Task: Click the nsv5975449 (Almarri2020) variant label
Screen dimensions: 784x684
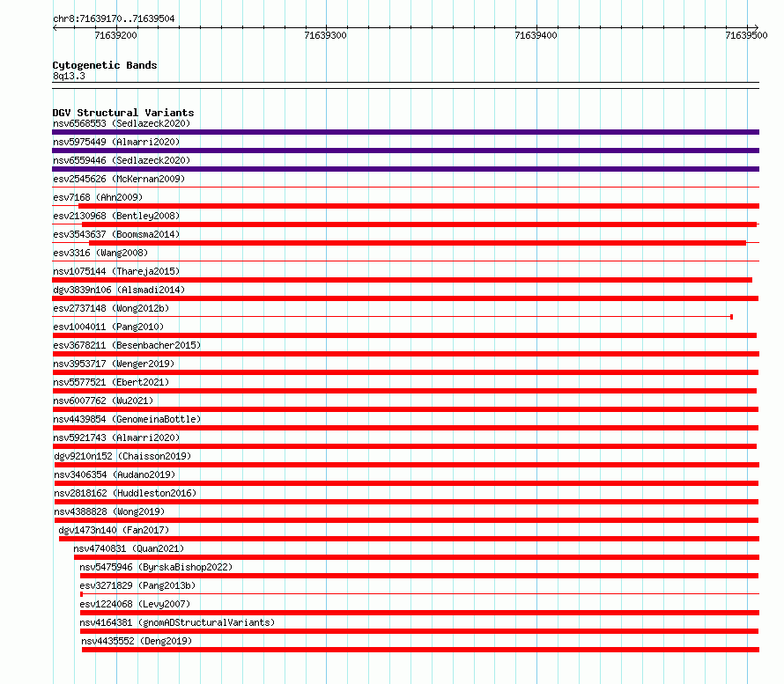Action: 116,142
